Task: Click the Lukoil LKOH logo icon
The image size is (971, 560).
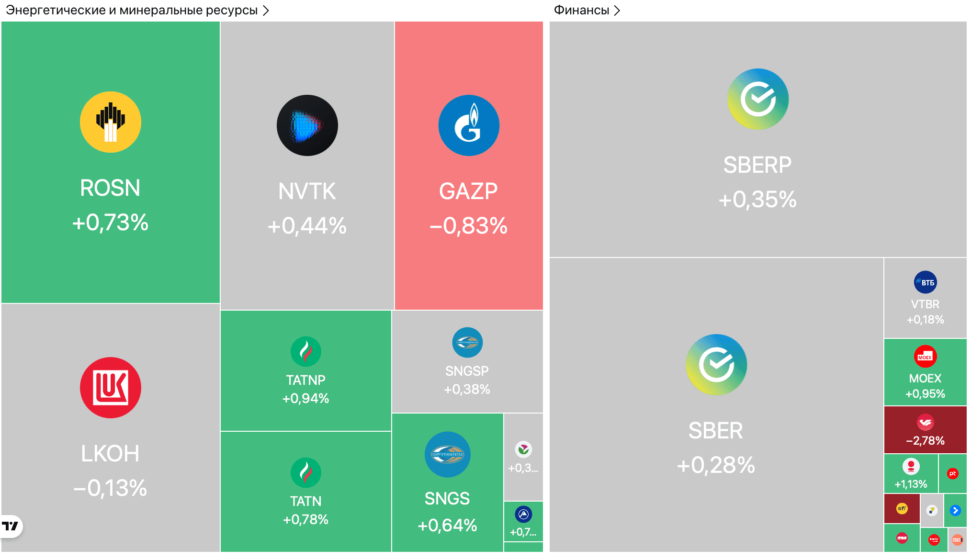Action: [x=111, y=388]
